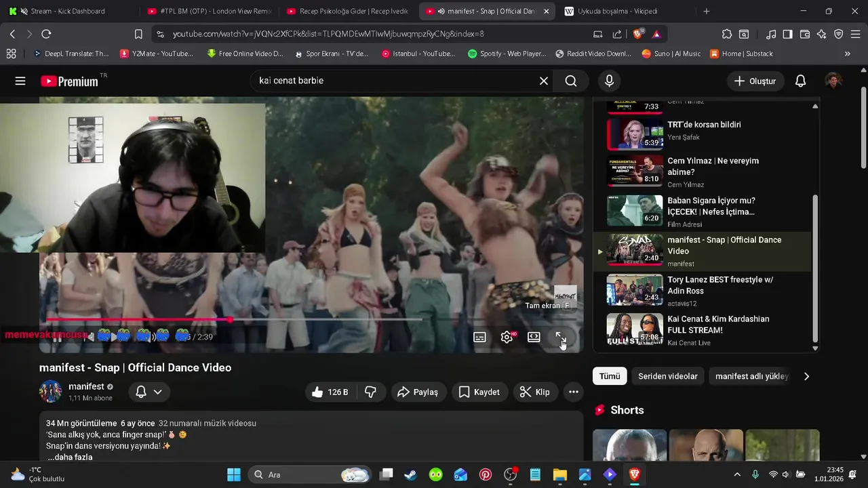Bookmark this page in address bar
The image size is (868, 488).
[x=138, y=34]
